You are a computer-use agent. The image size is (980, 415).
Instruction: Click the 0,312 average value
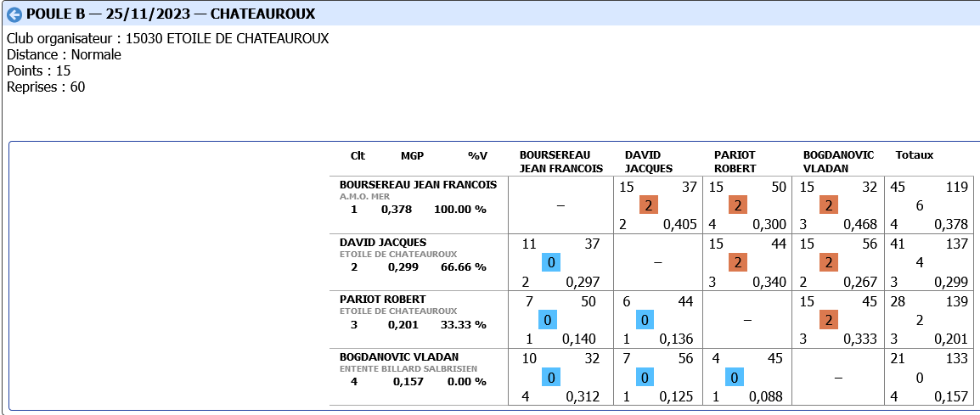(583, 397)
